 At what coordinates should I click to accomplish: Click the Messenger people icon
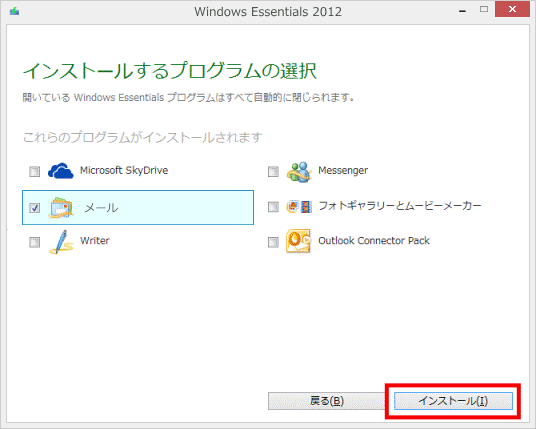click(x=299, y=171)
